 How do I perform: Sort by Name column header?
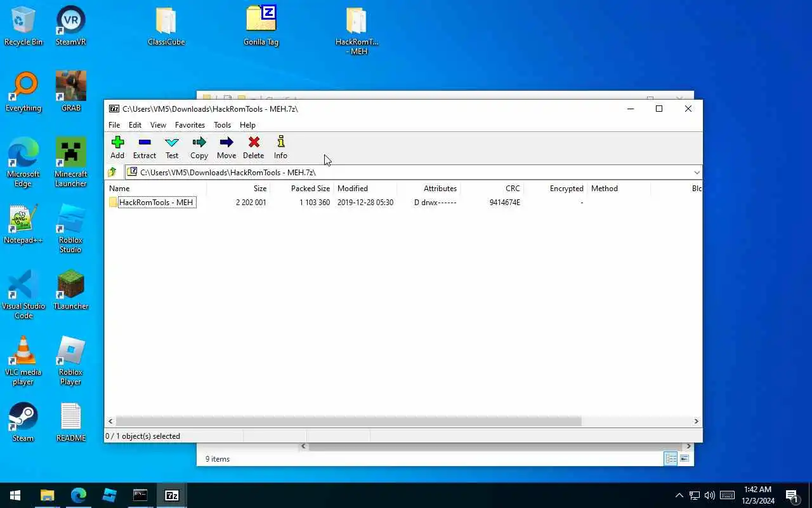[x=155, y=189]
